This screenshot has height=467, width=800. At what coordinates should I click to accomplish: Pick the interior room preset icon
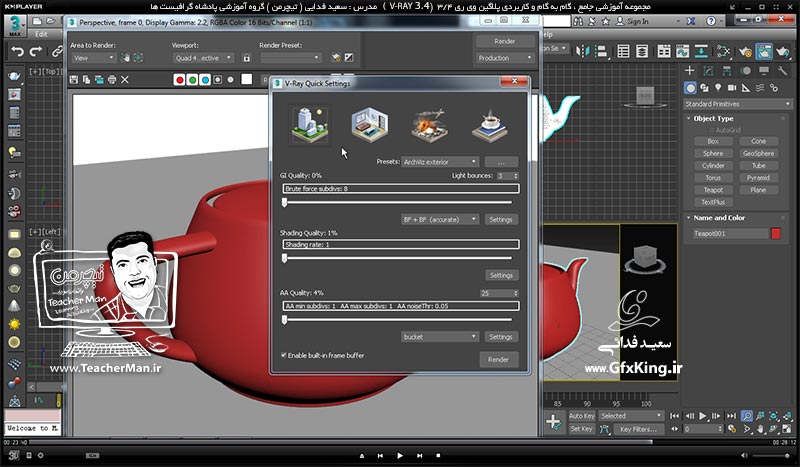point(369,125)
